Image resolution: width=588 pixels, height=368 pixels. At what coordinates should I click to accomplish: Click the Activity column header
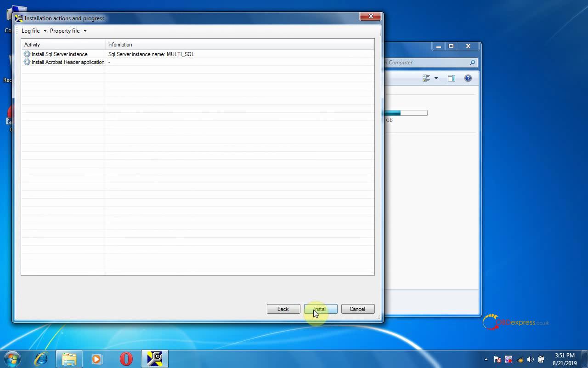coord(63,45)
